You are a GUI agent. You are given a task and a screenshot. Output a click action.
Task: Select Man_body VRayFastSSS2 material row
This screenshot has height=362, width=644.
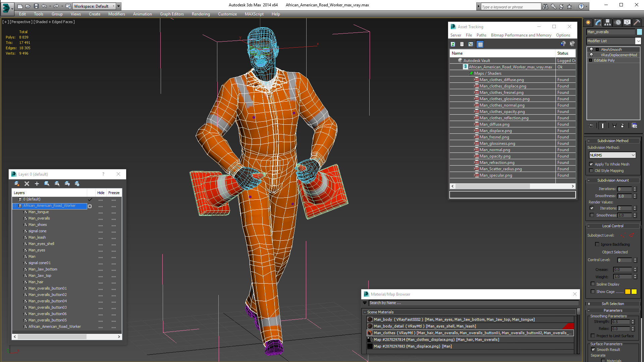pos(470,319)
